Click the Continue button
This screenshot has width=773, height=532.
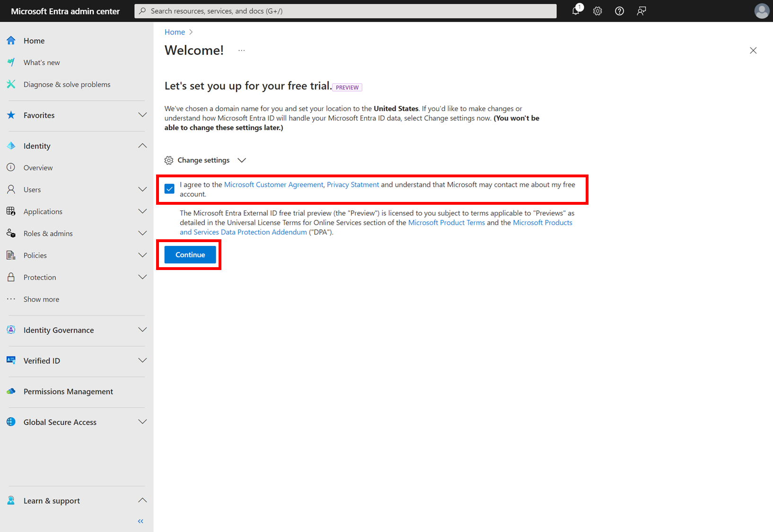coord(190,254)
